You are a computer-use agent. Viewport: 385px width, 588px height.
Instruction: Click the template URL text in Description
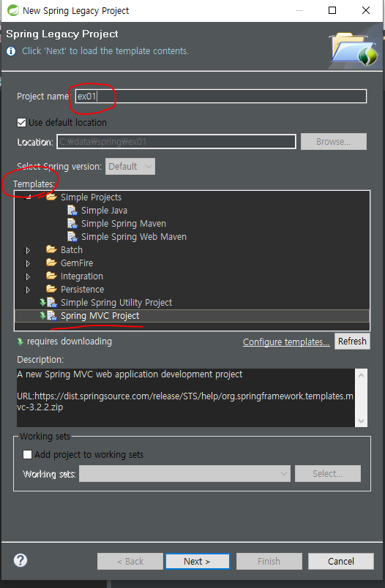(185, 402)
